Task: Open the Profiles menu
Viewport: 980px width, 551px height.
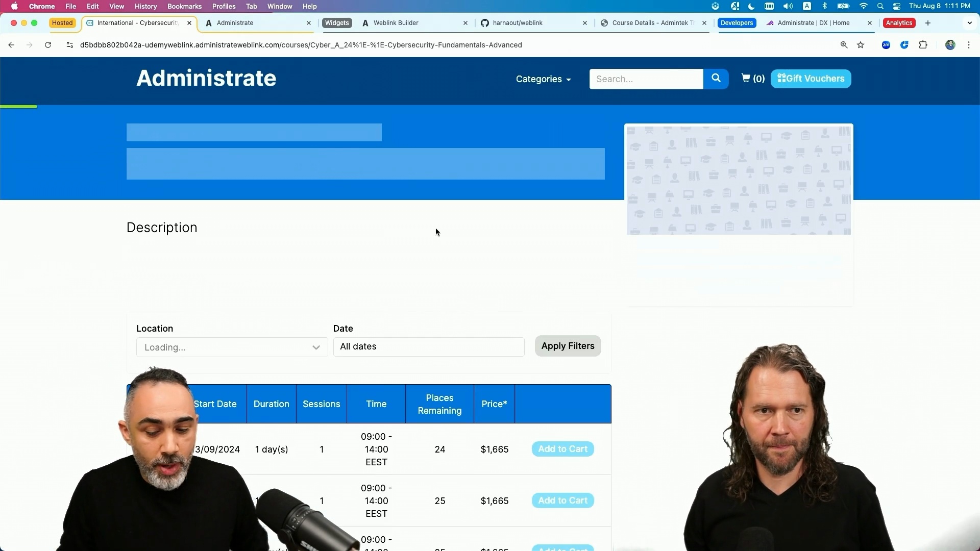Action: [224, 6]
